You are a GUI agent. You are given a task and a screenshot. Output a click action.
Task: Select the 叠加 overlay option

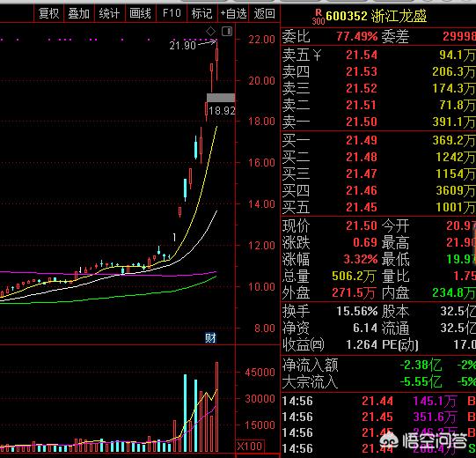coord(79,14)
